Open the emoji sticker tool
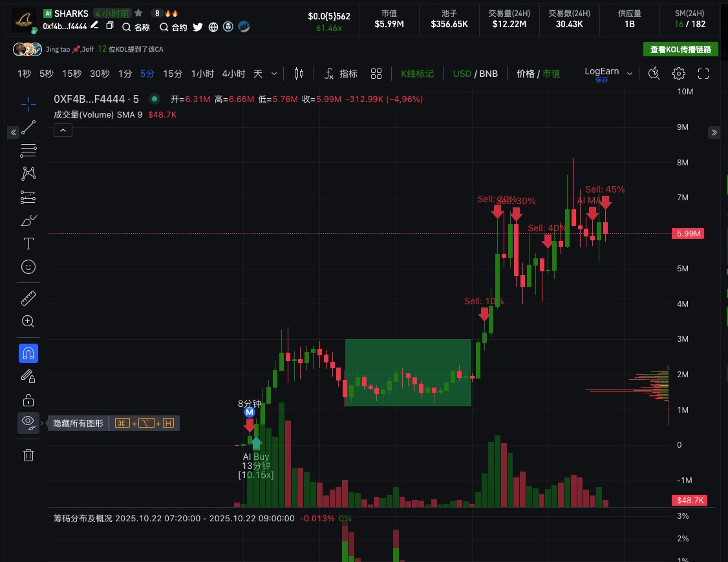The height and width of the screenshot is (562, 728). point(28,266)
